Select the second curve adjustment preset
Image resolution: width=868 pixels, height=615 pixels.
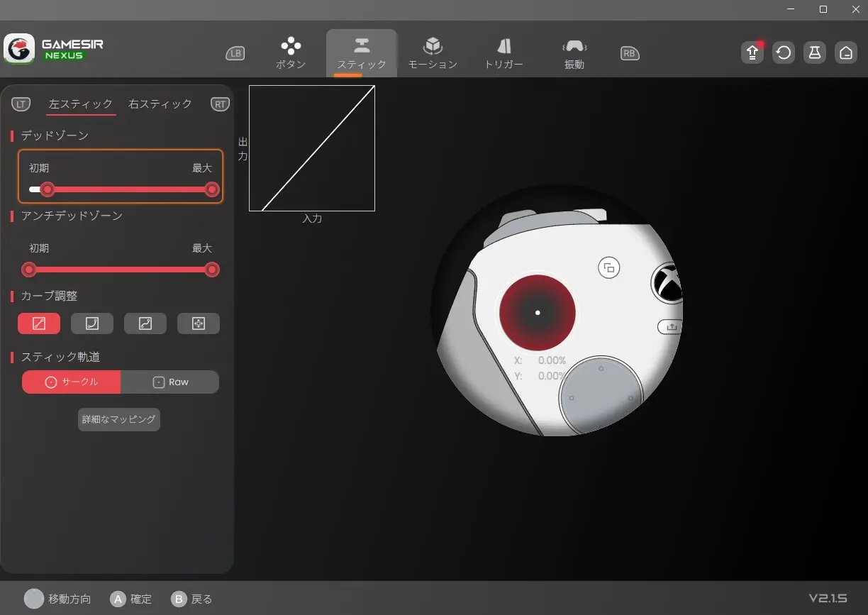pos(92,323)
